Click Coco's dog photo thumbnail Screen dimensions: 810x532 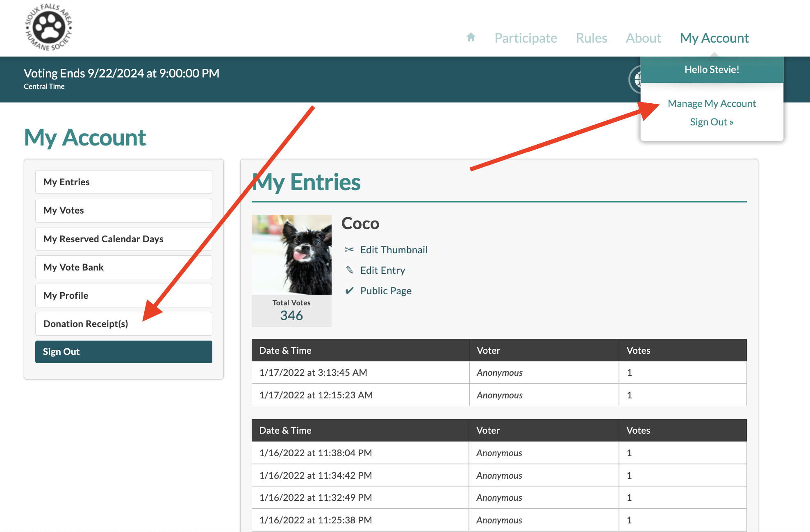click(x=291, y=255)
